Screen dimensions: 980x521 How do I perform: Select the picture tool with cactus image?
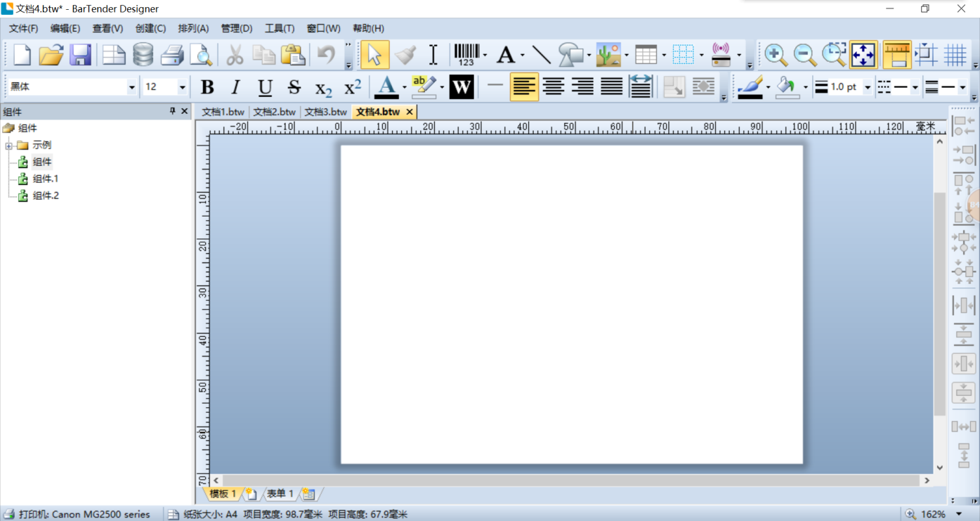(608, 55)
